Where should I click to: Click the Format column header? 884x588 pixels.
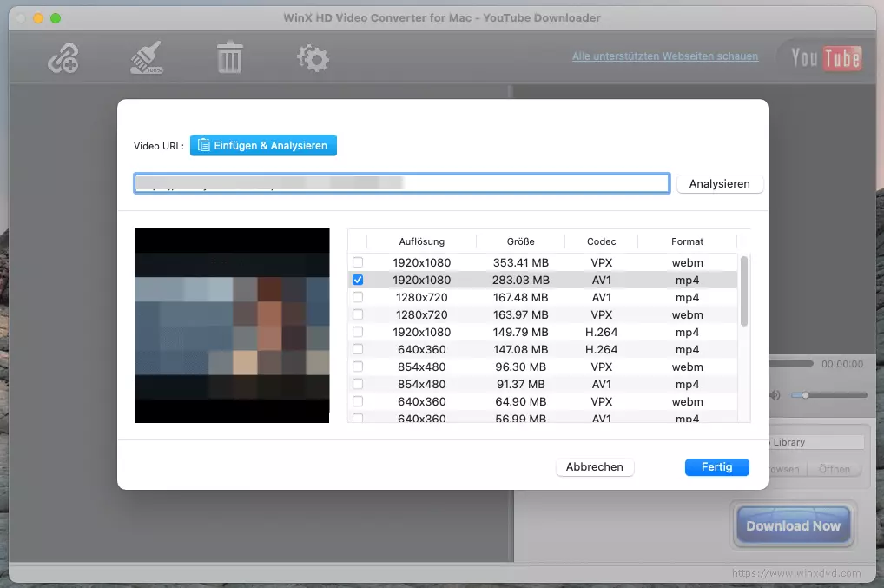click(687, 241)
